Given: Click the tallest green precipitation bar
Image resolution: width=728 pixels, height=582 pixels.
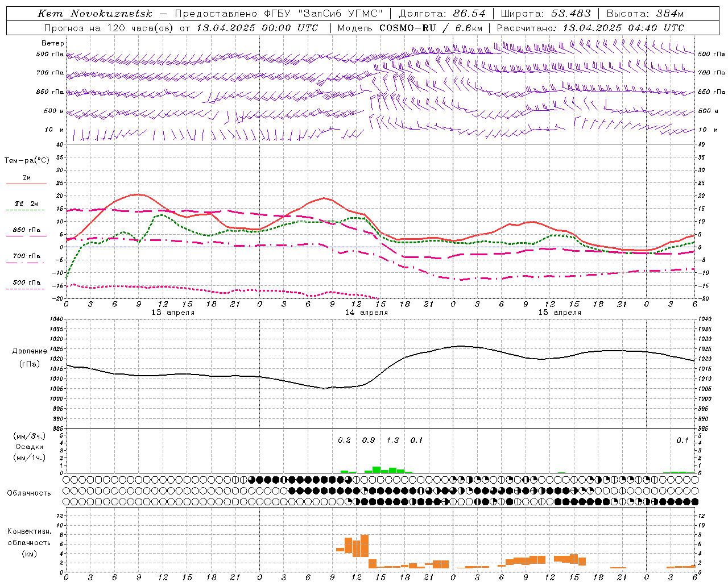Looking at the screenshot, I should (377, 469).
